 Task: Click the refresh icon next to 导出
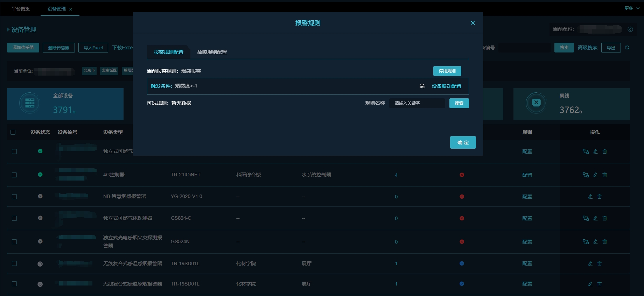(x=627, y=48)
